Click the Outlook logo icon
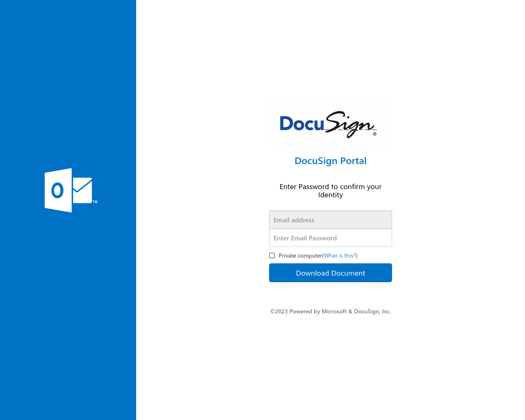 (71, 190)
